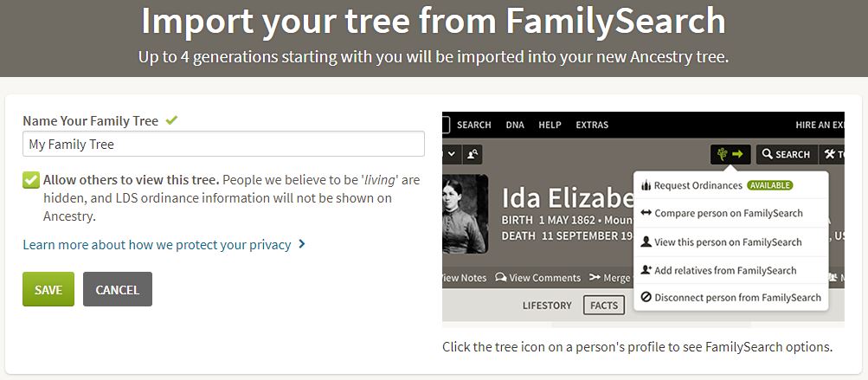Click the Disconnect person prohibition icon
Image resolution: width=868 pixels, height=380 pixels.
pyautogui.click(x=646, y=298)
